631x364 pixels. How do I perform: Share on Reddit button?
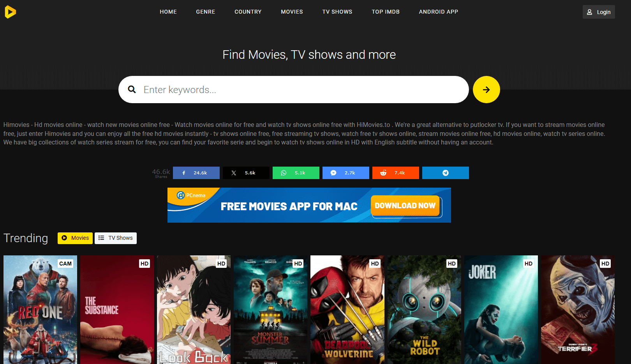pyautogui.click(x=395, y=173)
